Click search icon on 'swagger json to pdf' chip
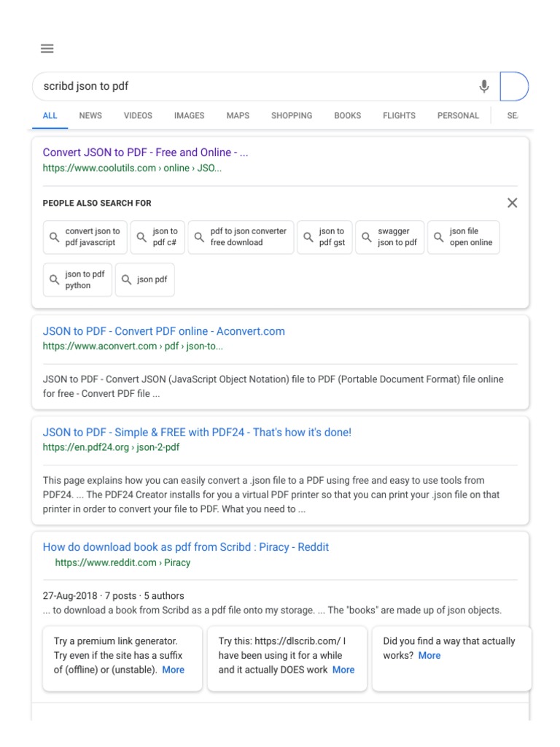Image resolution: width=560 pixels, height=747 pixels. [x=367, y=237]
